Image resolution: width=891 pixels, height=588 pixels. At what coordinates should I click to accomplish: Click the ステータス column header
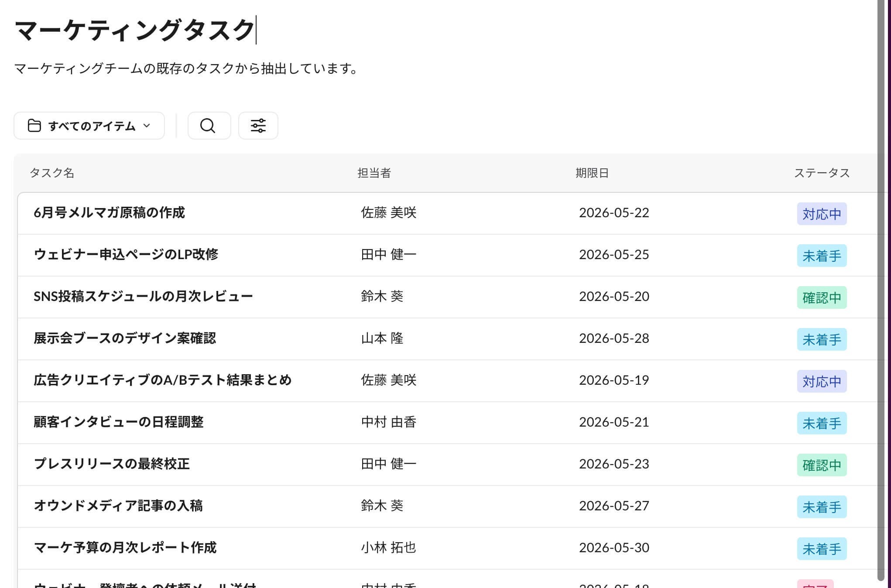pyautogui.click(x=822, y=173)
